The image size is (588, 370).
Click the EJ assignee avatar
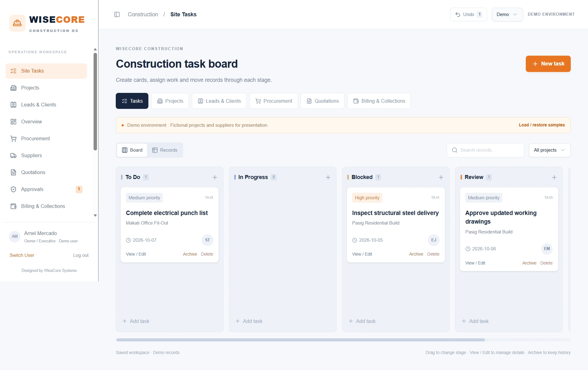pos(433,240)
